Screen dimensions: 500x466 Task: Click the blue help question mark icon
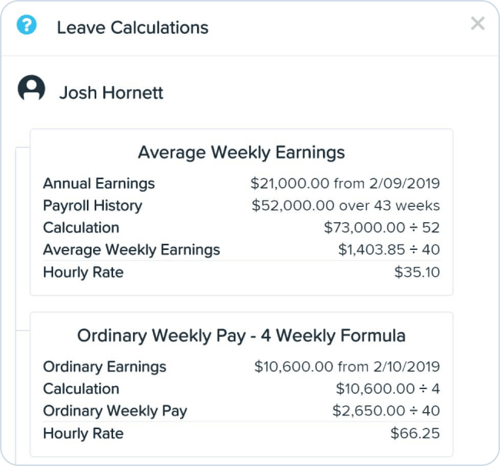pyautogui.click(x=27, y=25)
